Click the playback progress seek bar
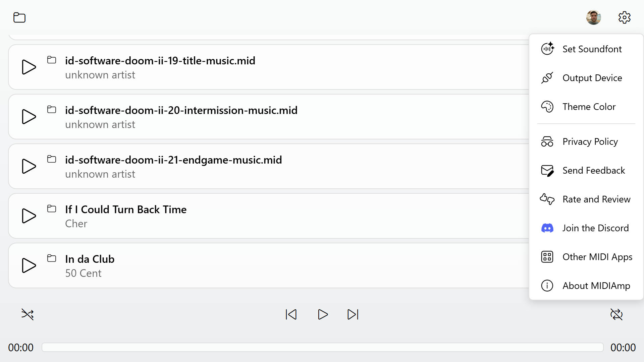The height and width of the screenshot is (362, 644). pos(322,347)
